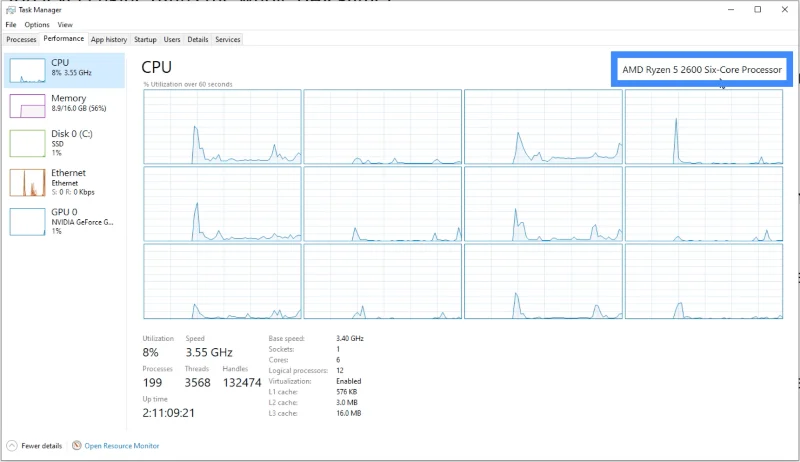Switch to the Performance tab
The height and width of the screenshot is (462, 800).
(x=64, y=39)
